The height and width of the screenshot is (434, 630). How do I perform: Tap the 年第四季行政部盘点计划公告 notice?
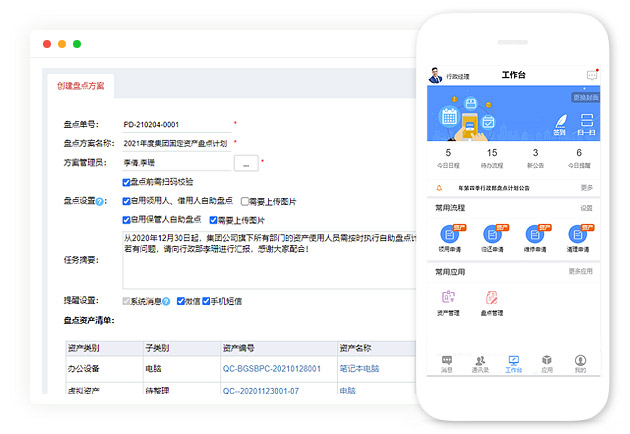click(494, 188)
